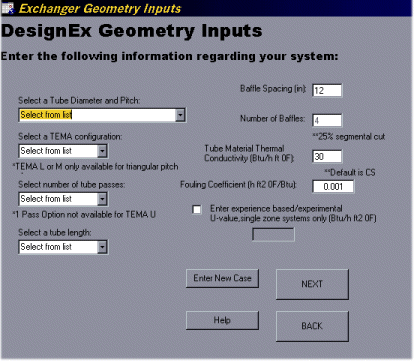This screenshot has height=361, width=414.
Task: Click the 'Enter the following information' instruction line
Action: [169, 56]
